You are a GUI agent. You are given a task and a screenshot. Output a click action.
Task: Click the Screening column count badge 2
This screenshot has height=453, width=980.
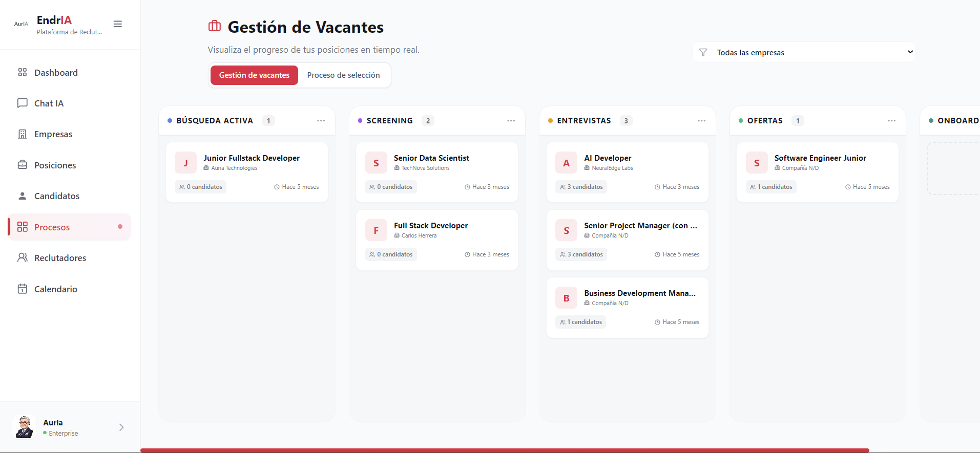point(428,121)
